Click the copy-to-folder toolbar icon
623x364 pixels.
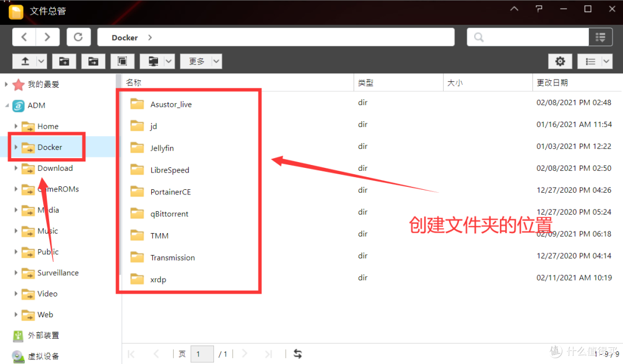tap(93, 61)
